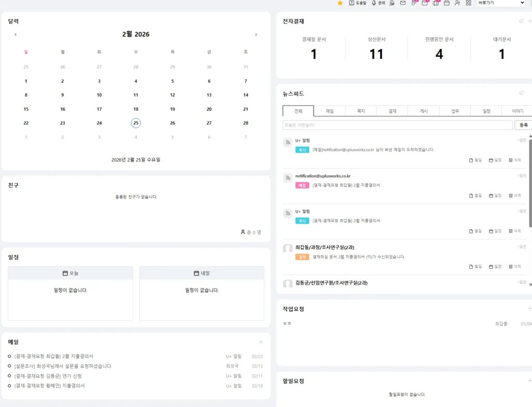This screenshot has width=532, height=407.
Task: Open the grid apps icon in top toolbar
Action: coord(468,3)
